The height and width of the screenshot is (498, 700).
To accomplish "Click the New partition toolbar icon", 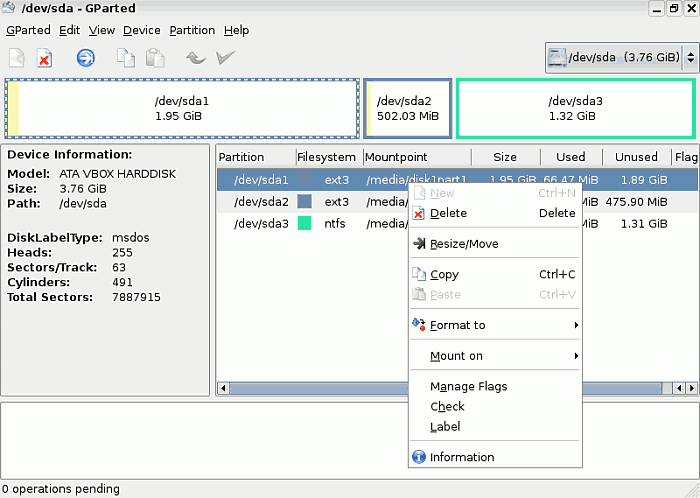I will tap(17, 58).
